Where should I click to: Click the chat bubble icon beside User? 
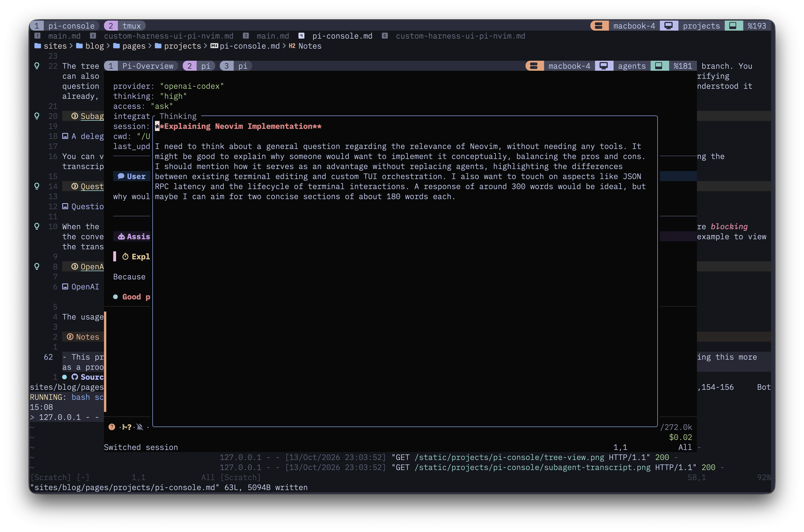(121, 176)
